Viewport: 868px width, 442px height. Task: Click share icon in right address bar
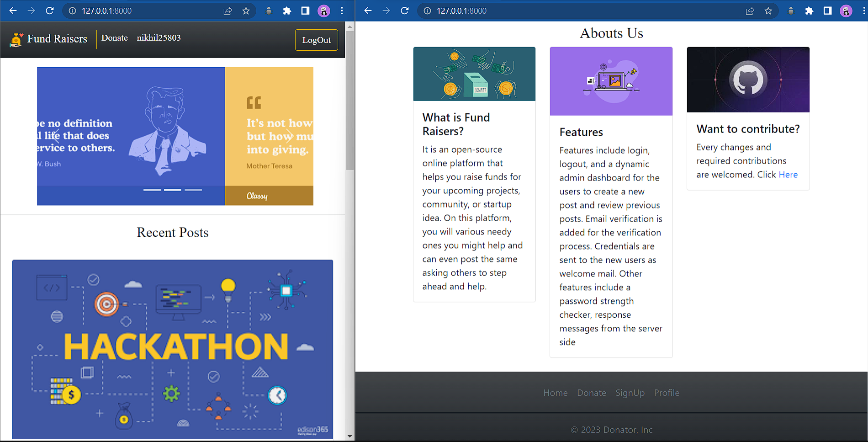[x=750, y=11]
